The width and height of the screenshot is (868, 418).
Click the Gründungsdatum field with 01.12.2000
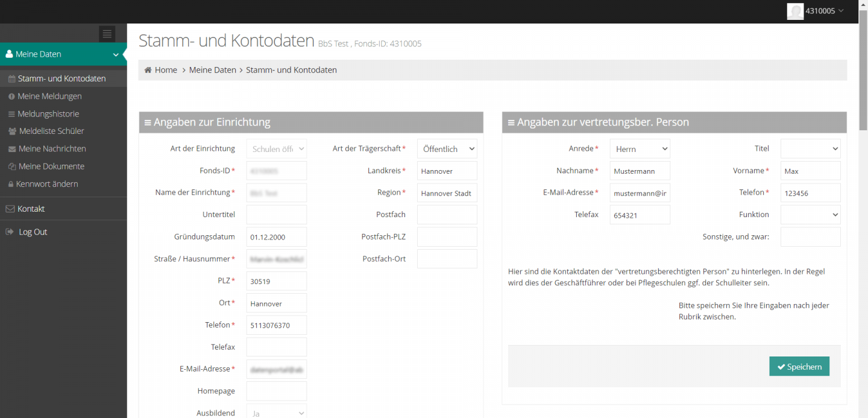click(x=277, y=236)
